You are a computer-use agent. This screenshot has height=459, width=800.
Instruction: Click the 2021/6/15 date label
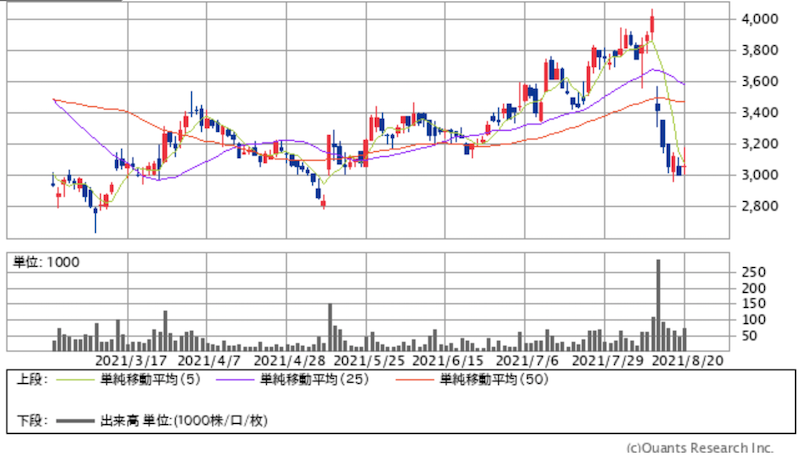click(448, 361)
